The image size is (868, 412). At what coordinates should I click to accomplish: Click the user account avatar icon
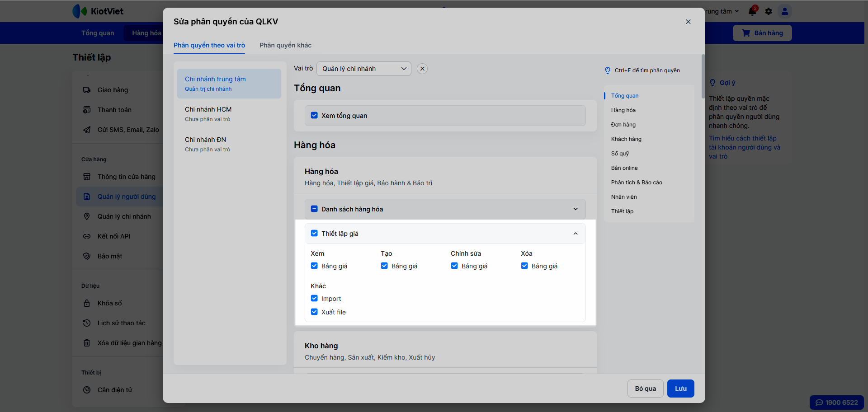[785, 11]
